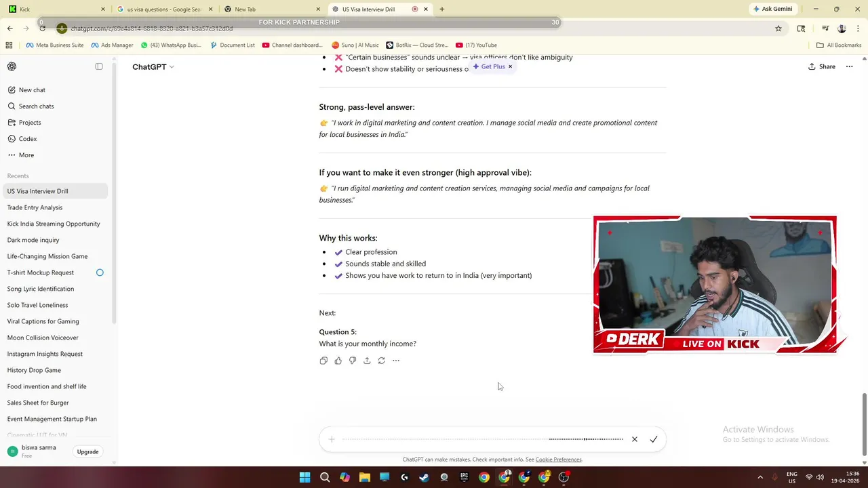The height and width of the screenshot is (488, 868).
Task: Share this conversation with Share button
Action: click(822, 66)
